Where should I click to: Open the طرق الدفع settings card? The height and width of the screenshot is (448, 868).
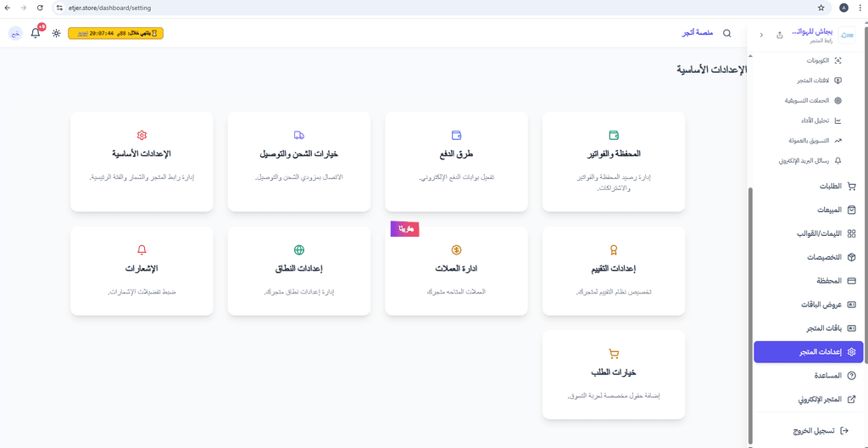click(x=456, y=161)
